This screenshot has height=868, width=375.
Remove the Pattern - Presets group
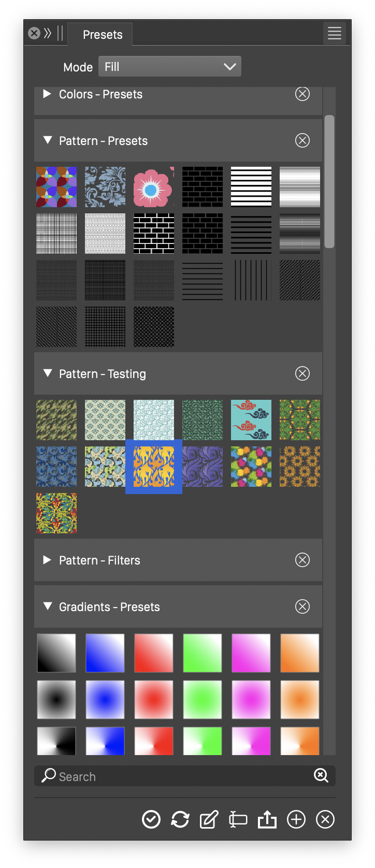pos(302,140)
